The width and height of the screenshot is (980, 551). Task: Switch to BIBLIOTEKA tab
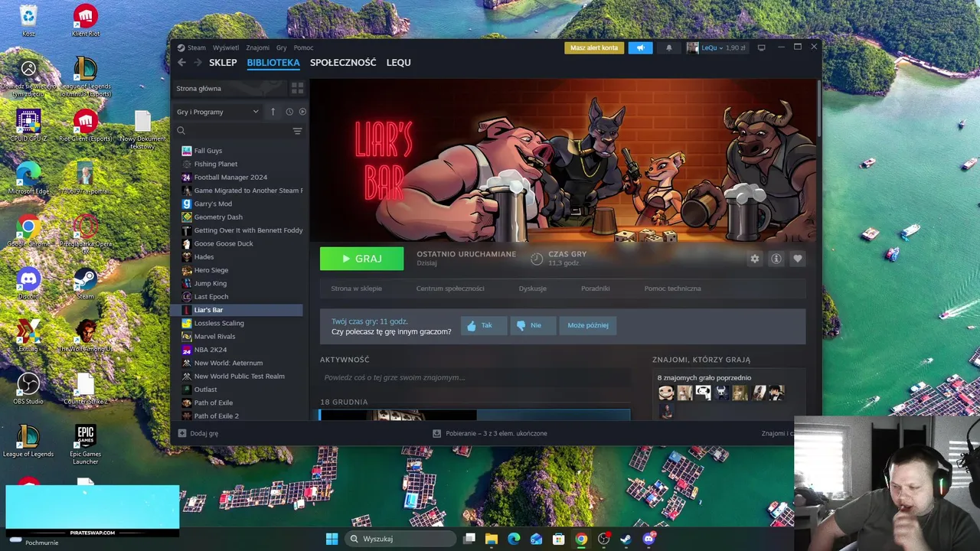coord(273,63)
